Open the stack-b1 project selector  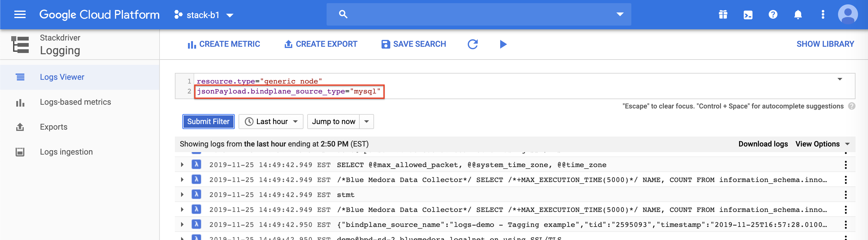tap(204, 15)
